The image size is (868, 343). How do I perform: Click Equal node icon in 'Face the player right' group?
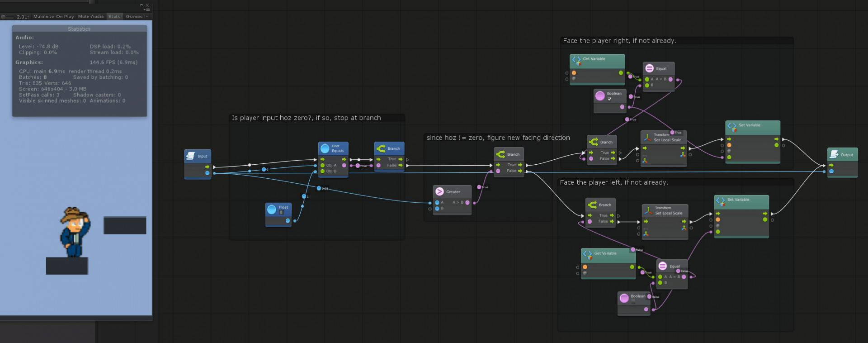(650, 68)
